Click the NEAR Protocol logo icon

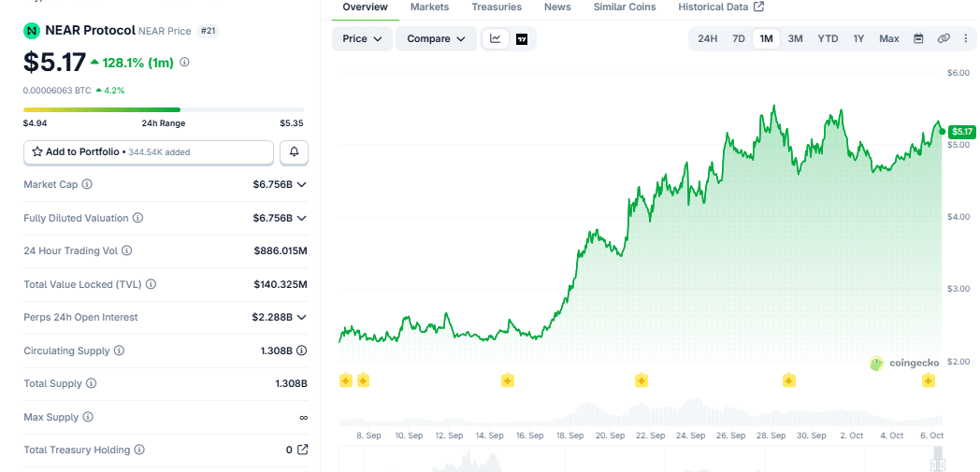click(x=31, y=31)
